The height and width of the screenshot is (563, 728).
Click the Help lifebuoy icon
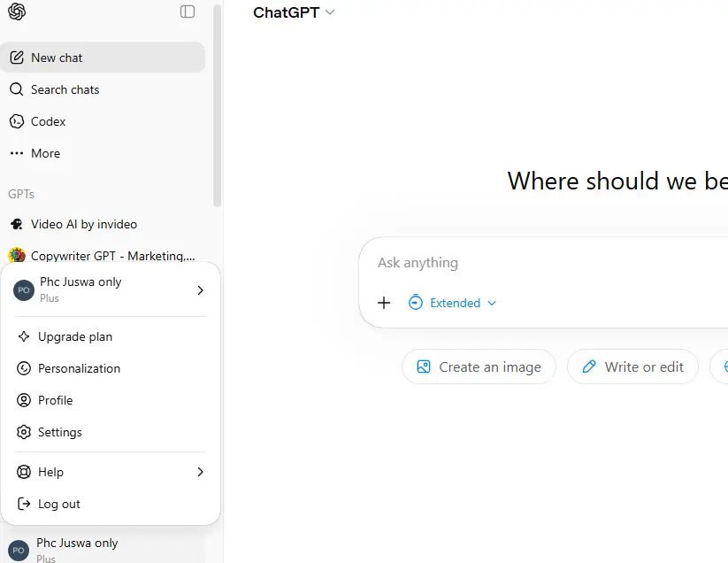24,472
